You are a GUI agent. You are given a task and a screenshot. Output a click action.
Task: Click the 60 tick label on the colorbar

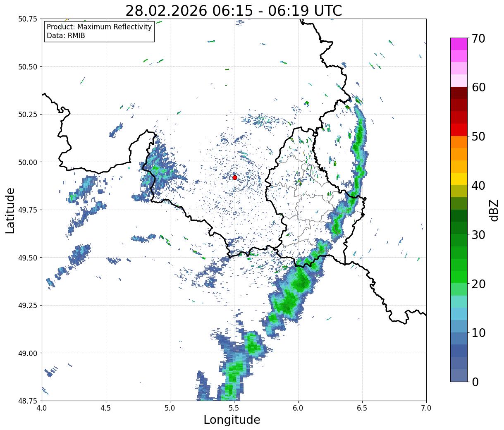click(478, 87)
